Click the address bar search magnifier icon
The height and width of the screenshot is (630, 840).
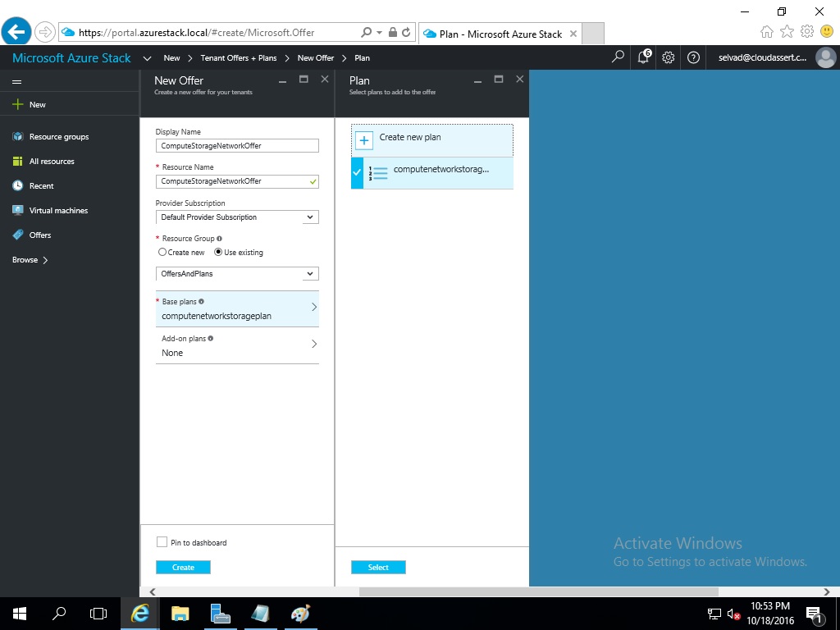367,32
